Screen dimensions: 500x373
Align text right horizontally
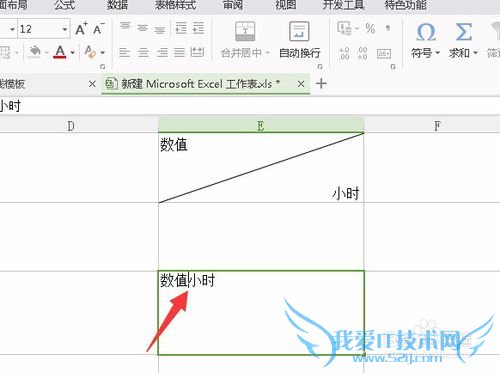[162, 52]
